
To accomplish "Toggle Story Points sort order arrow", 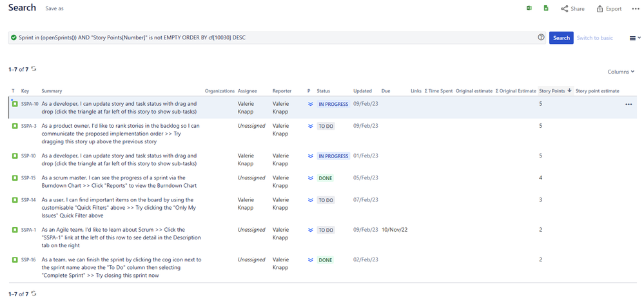I will coord(569,91).
